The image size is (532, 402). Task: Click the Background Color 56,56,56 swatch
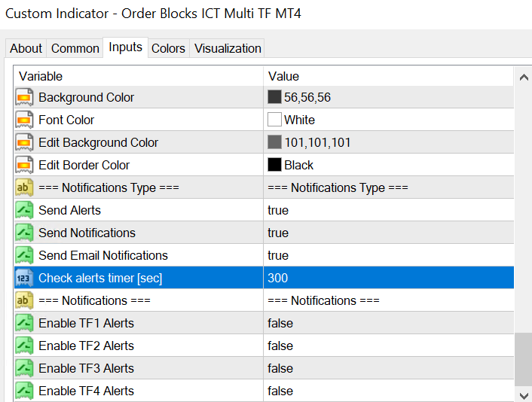coord(274,97)
